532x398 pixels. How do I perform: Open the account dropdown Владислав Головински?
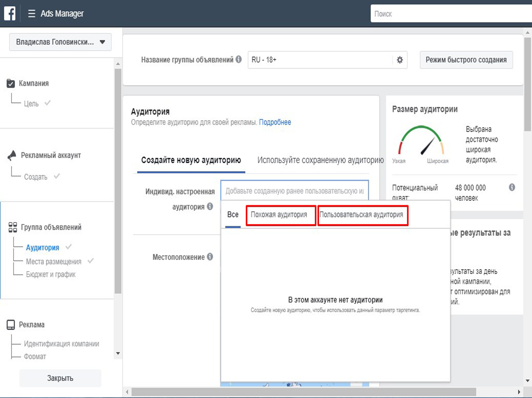pos(60,42)
